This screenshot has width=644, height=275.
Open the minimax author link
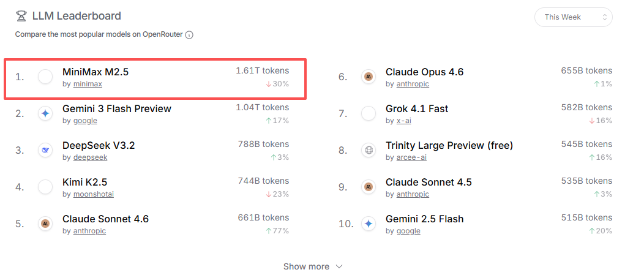point(88,84)
